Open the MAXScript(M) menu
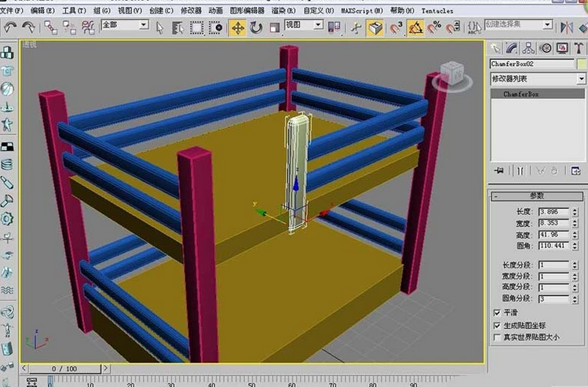This screenshot has width=588, height=387. [362, 10]
